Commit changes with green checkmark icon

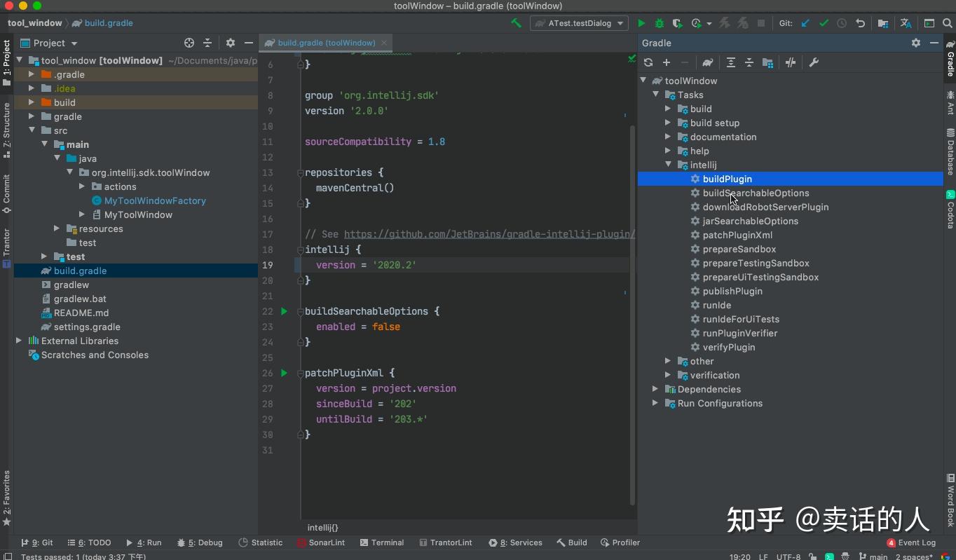824,23
